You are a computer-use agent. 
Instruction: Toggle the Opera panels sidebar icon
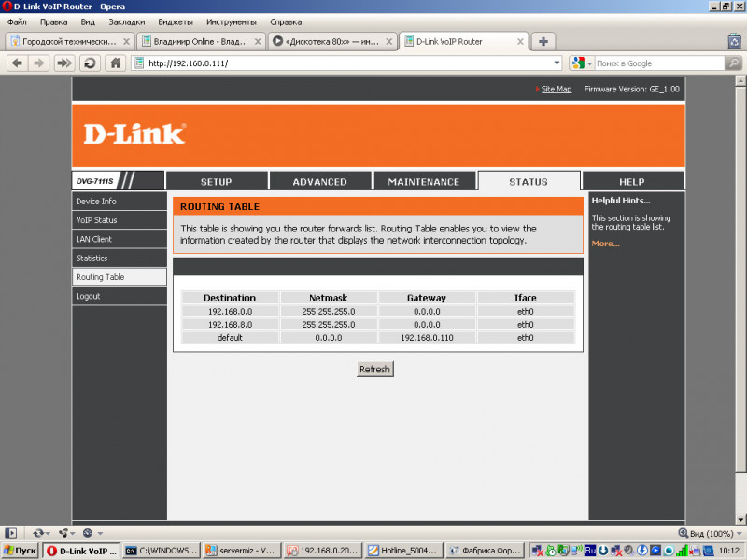coord(10,533)
